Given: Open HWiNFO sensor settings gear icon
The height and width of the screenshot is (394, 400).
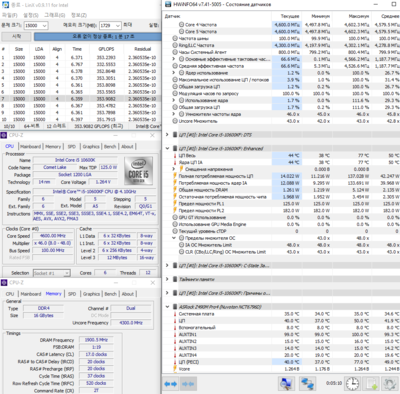Looking at the screenshot, I should pyautogui.click(x=390, y=384).
